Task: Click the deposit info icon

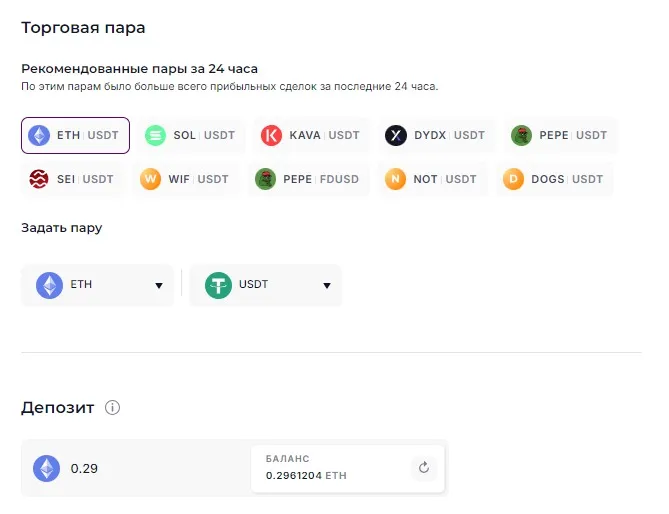Action: point(113,408)
